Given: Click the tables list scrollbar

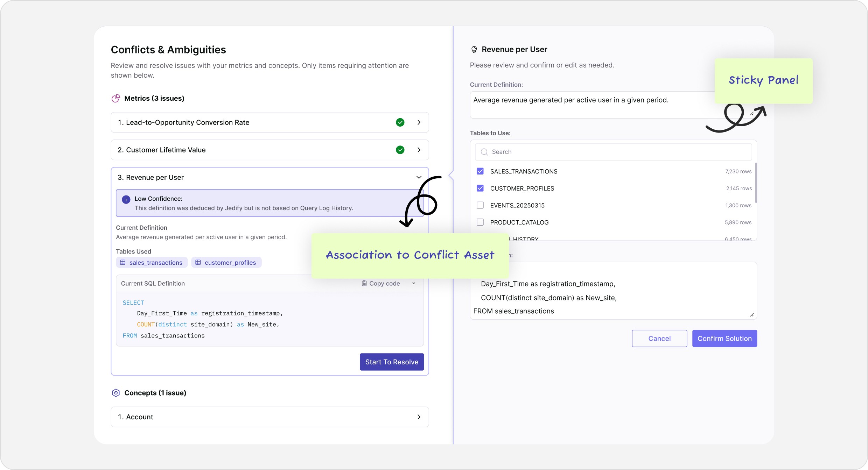Looking at the screenshot, I should coord(756,183).
